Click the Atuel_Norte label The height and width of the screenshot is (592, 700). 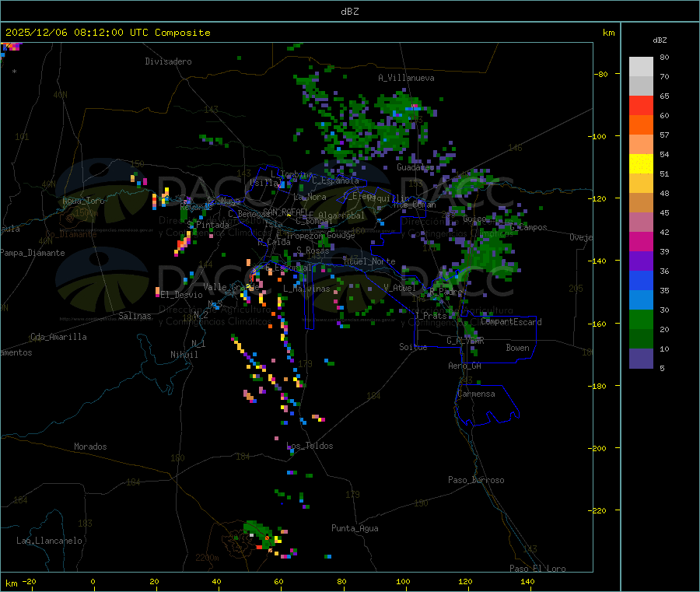(x=369, y=261)
